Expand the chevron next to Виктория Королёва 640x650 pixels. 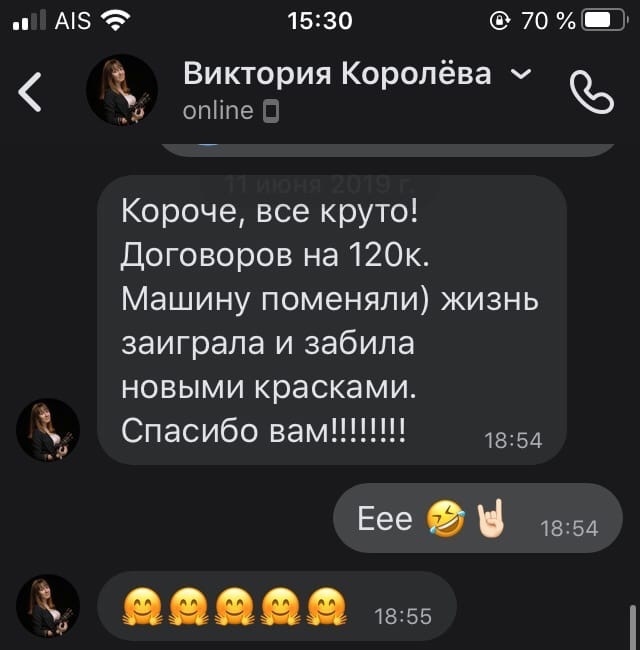521,74
